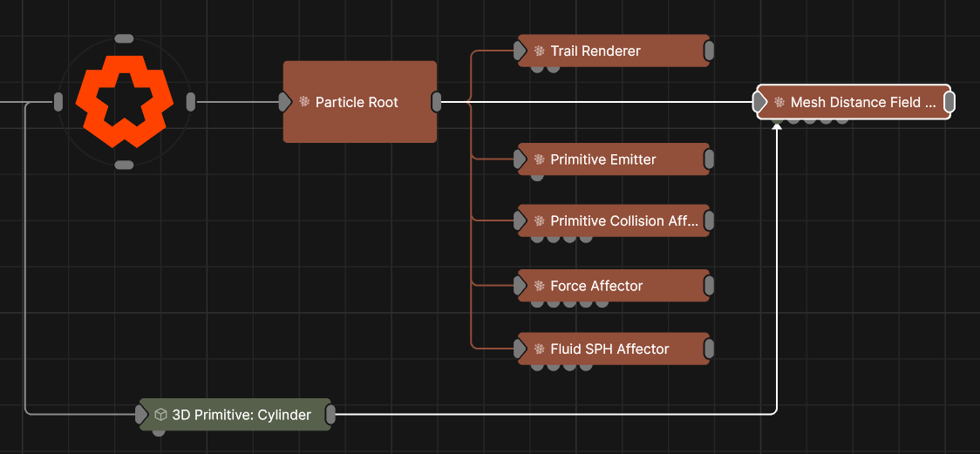980x454 pixels.
Task: Click the orange root node logo icon
Action: click(x=124, y=101)
